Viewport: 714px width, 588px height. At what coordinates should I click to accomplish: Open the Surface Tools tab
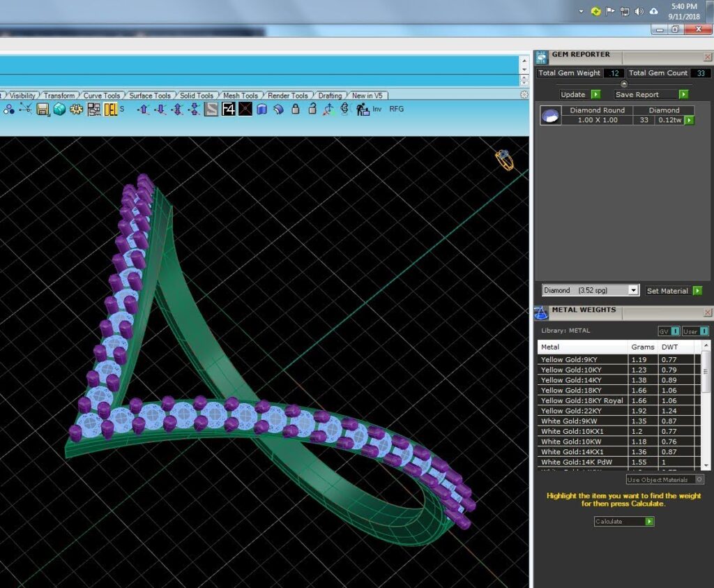(x=150, y=96)
